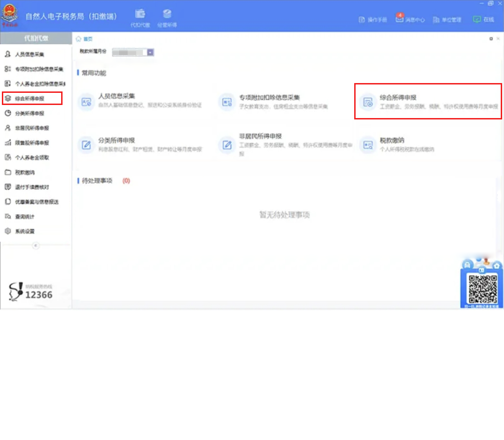Expand the 税款所属月份 dropdown
The image size is (504, 440).
pos(150,53)
